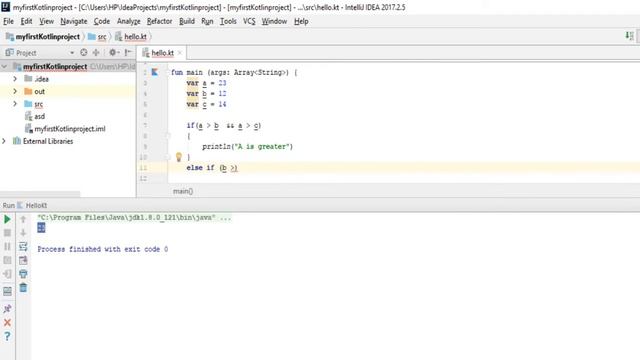Click hello.kt breadcrumb in navigation bar

click(131, 37)
